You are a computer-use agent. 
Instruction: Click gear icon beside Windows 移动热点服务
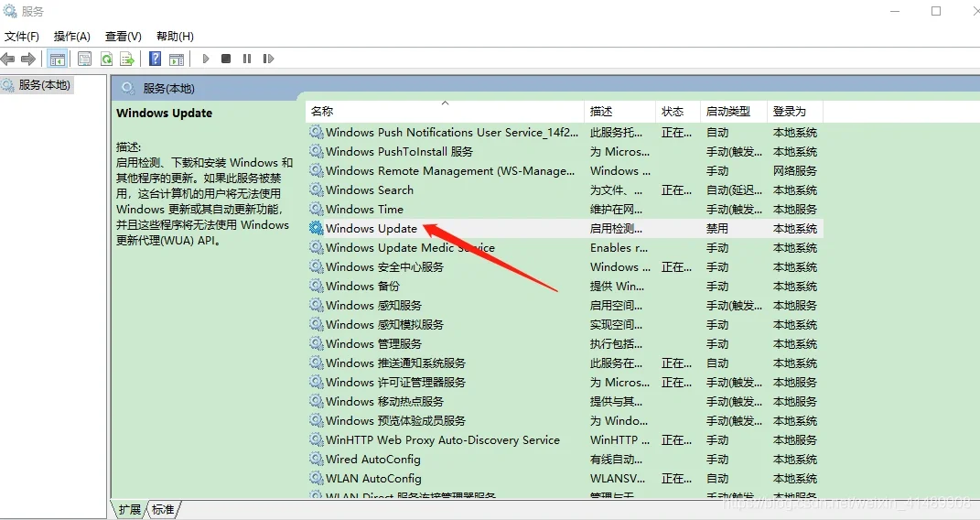[x=317, y=402]
